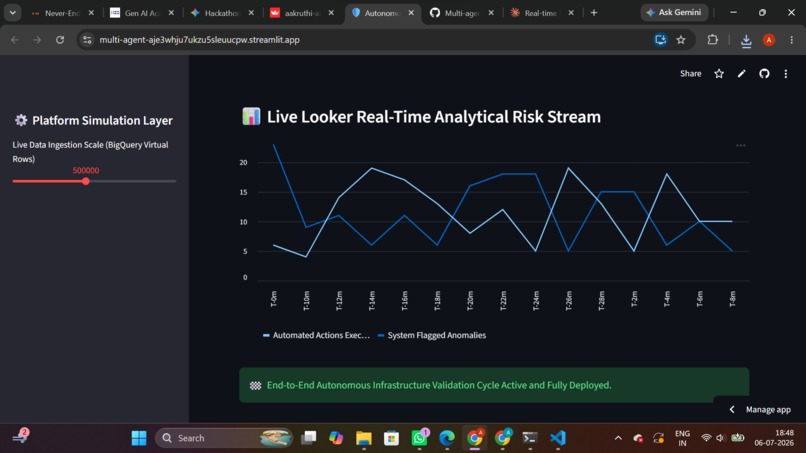Open the clock and date flyout
The image size is (806, 453).
coord(774,438)
